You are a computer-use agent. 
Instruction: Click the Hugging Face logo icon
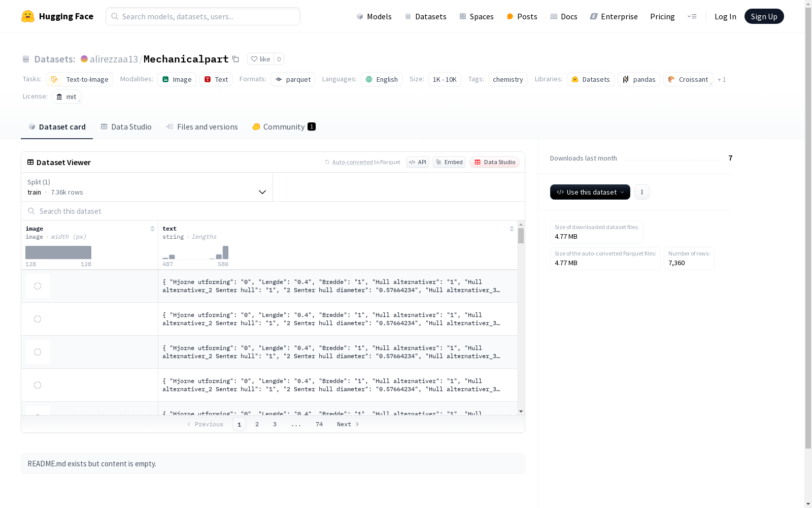[x=28, y=16]
